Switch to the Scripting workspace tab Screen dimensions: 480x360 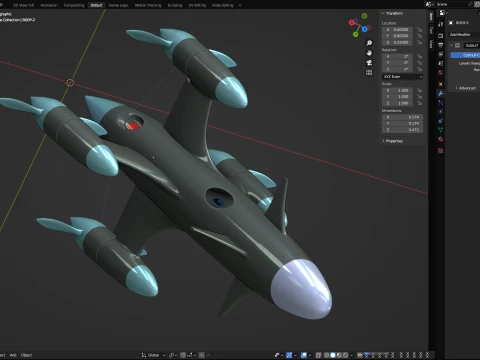point(175,5)
